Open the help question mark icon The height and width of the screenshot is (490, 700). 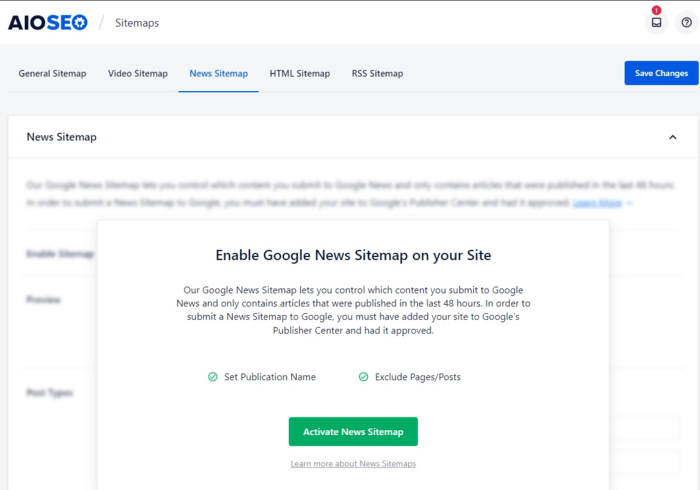coord(686,22)
